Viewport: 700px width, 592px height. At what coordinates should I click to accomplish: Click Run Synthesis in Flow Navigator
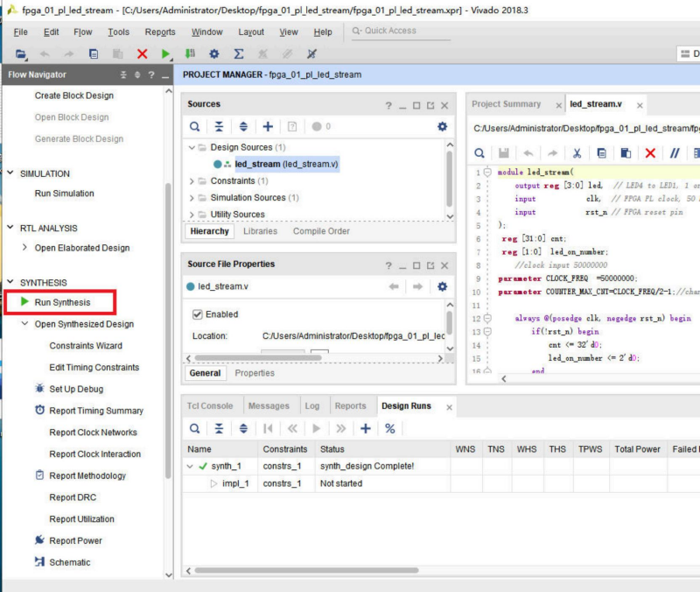[x=61, y=303]
